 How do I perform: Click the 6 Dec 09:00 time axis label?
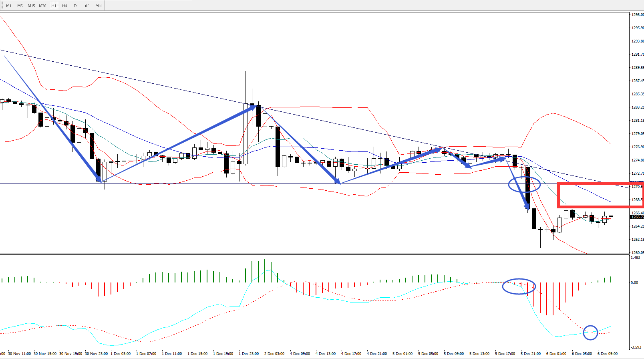pos(607,354)
